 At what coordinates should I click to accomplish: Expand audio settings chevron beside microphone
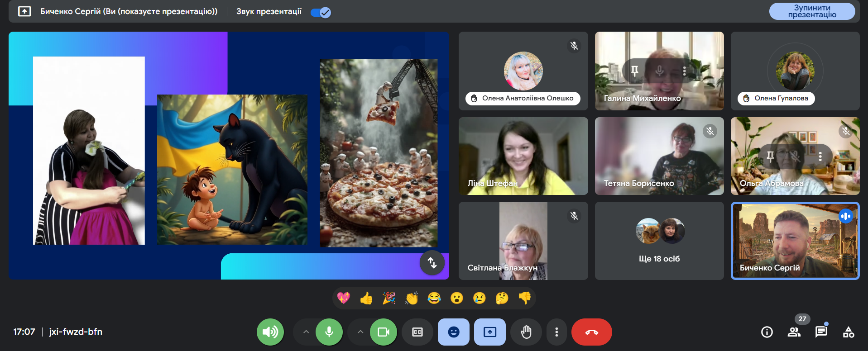click(x=306, y=332)
